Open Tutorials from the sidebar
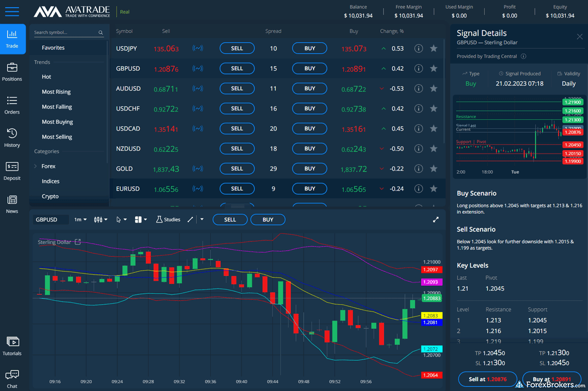Screen dimensions: 588x391 12,346
